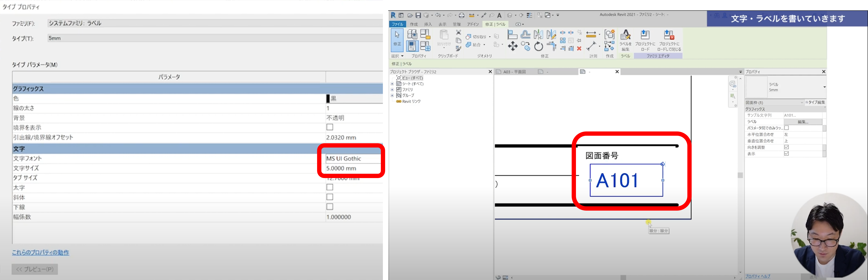Screen dimensions: 868x280
Task: Select the Rotate tool in ribbon
Action: [538, 46]
